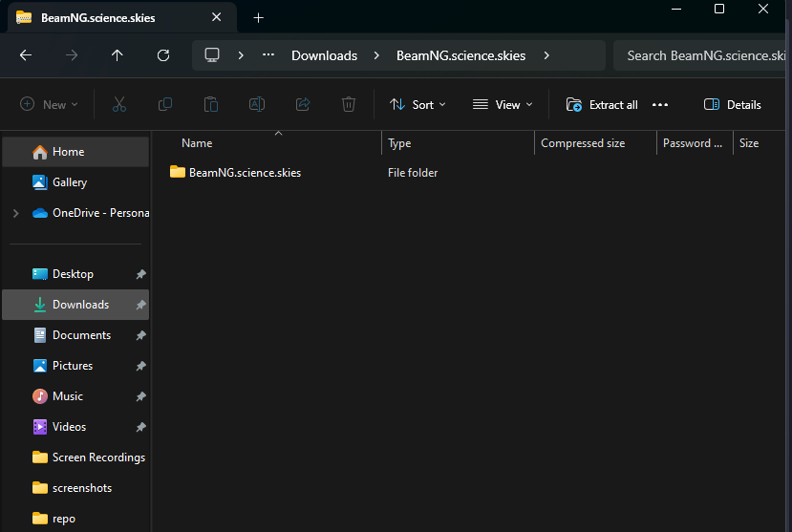
Task: Refresh the current folder view
Action: coord(163,55)
